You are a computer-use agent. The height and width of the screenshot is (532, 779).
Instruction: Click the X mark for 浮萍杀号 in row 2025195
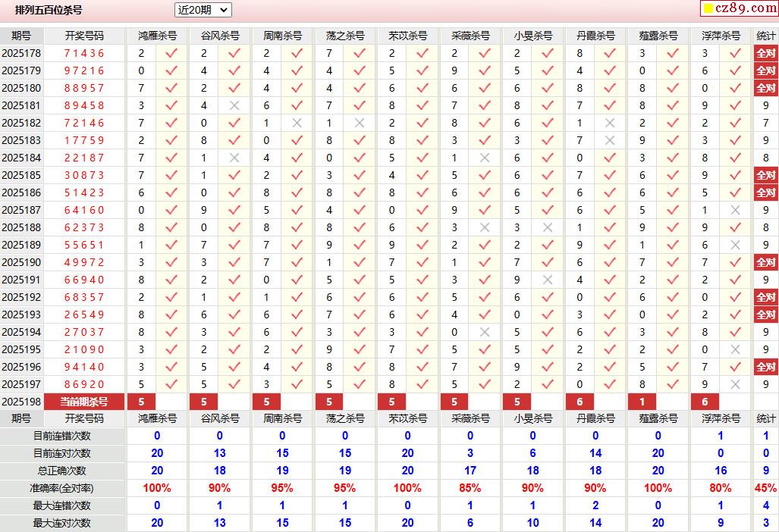click(735, 349)
